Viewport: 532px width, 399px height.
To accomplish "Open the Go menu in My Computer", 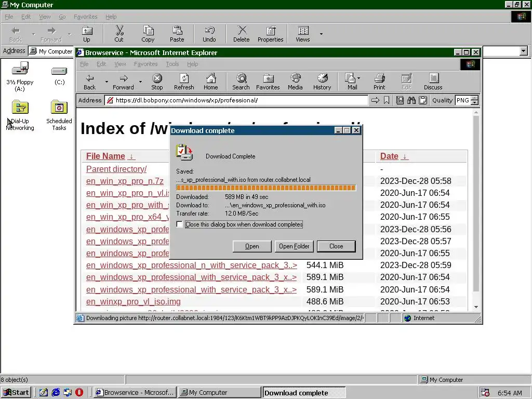I will (x=62, y=17).
